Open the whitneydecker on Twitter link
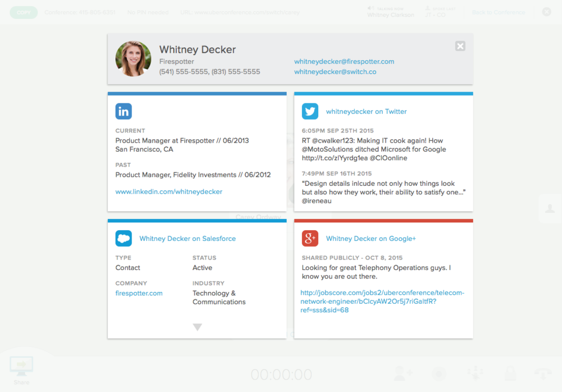The image size is (562, 392). click(x=366, y=111)
